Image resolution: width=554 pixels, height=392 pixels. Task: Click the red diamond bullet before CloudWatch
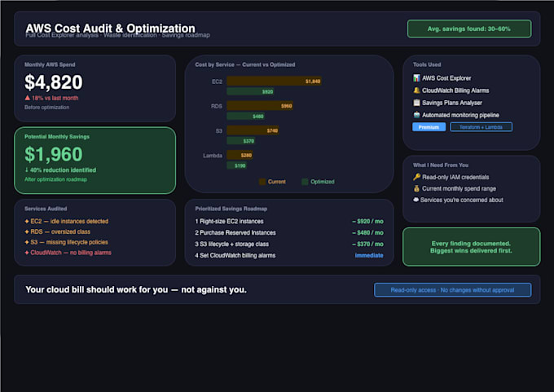point(27,253)
